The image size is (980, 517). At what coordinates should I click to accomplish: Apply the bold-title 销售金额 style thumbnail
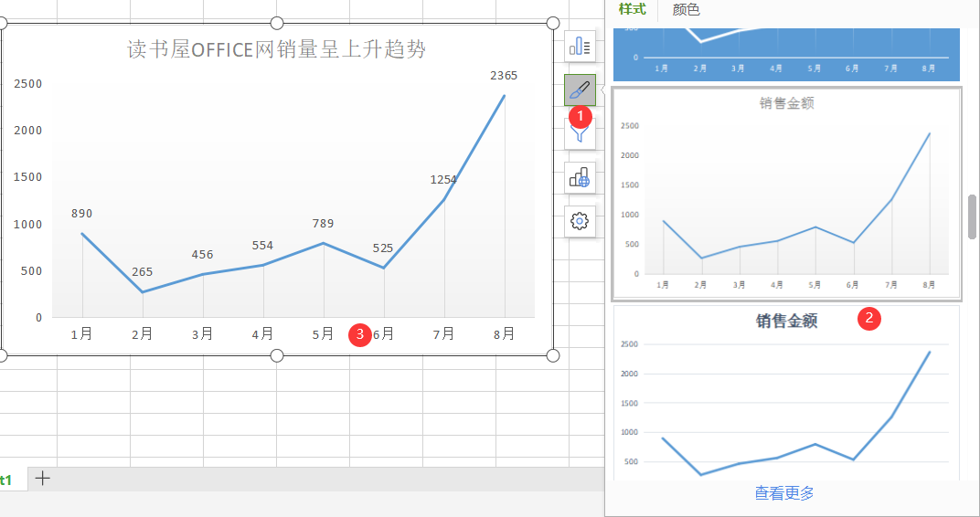pos(786,393)
